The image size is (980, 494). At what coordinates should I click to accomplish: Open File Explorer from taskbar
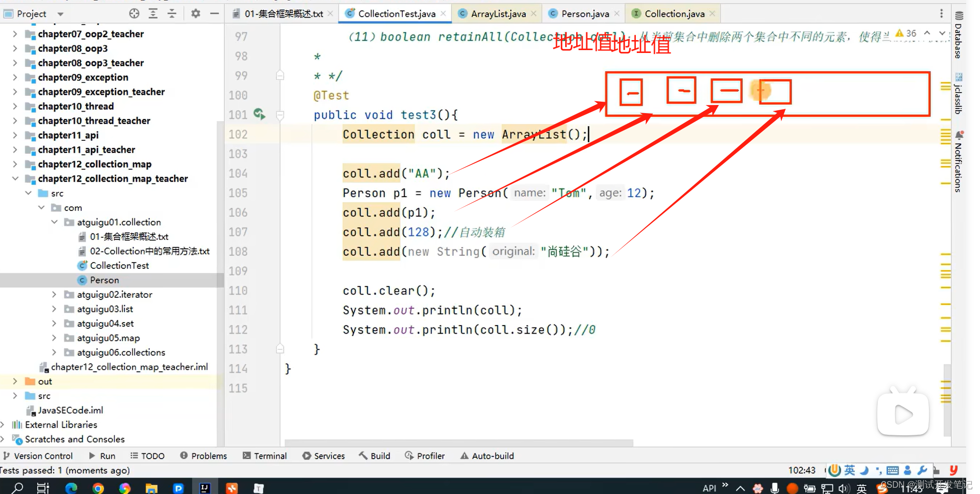click(151, 488)
